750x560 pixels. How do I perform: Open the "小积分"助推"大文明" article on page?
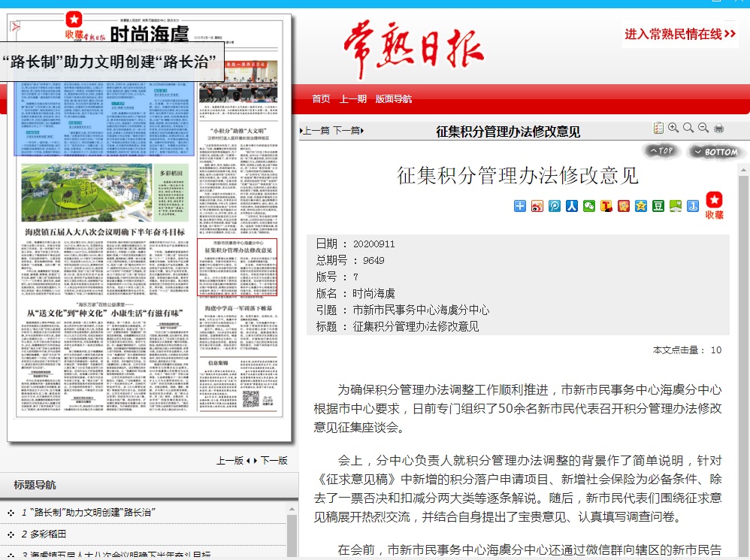coord(238,131)
